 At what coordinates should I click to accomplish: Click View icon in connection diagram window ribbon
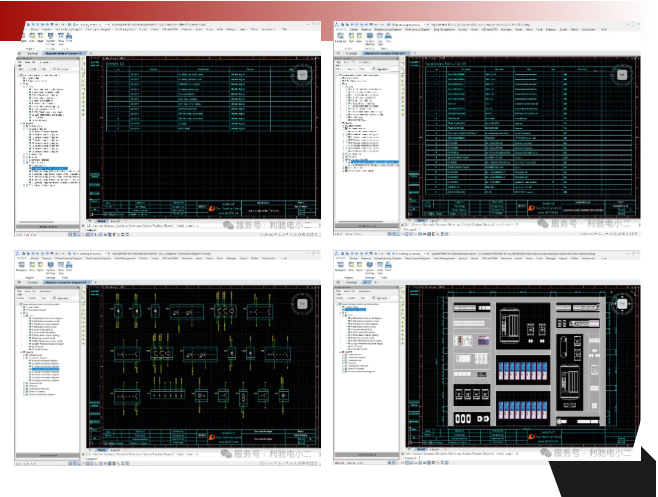pos(32,267)
